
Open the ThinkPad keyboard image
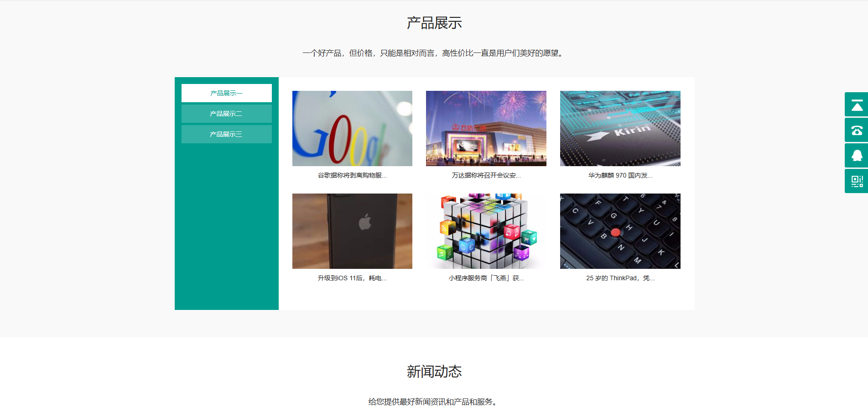[x=620, y=231]
